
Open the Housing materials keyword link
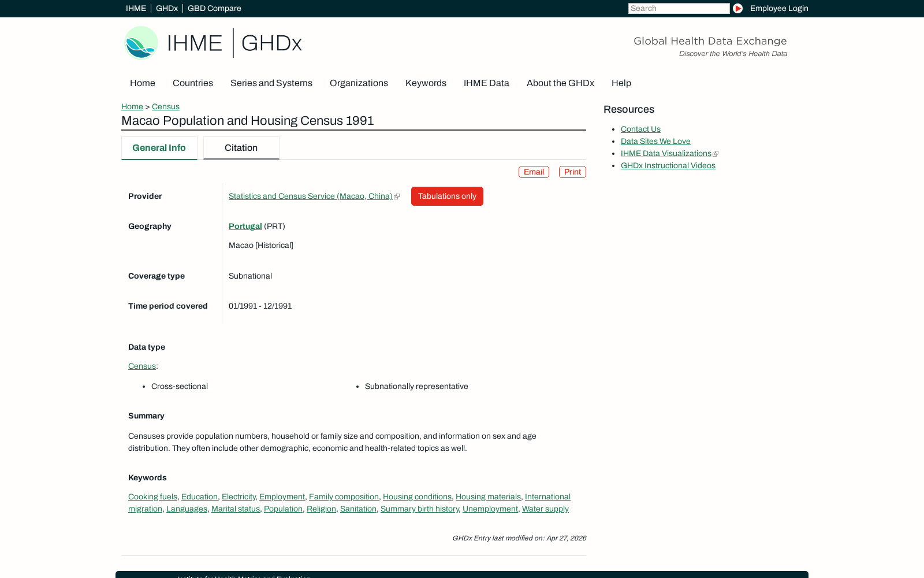coord(488,497)
